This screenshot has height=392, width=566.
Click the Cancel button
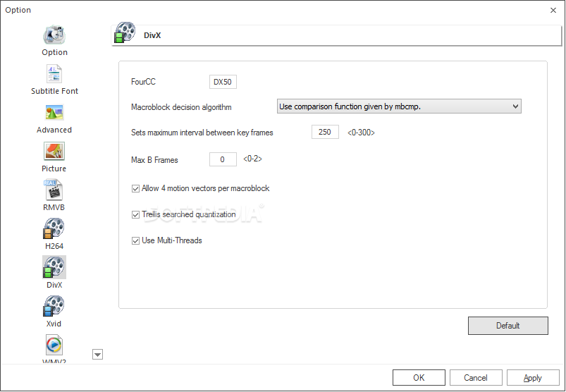(x=476, y=378)
